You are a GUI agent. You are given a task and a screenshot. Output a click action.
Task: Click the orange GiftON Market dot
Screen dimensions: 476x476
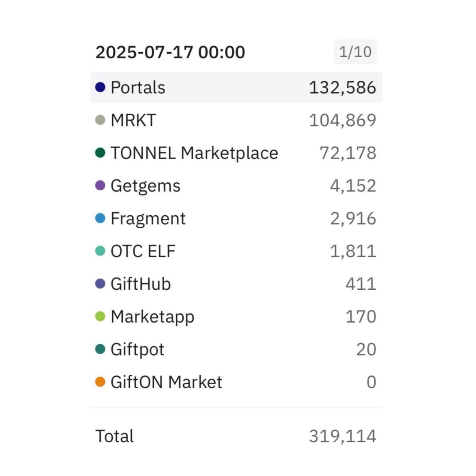[100, 382]
